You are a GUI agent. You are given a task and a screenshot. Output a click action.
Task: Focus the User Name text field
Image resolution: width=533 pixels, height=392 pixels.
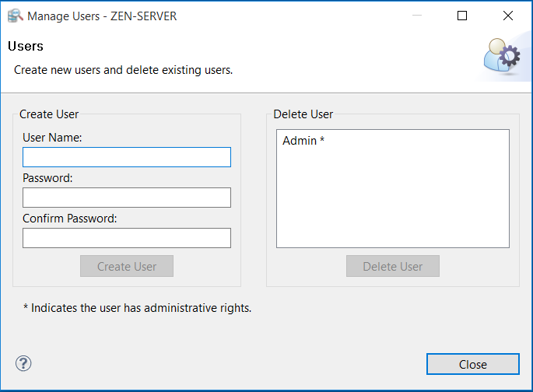(x=127, y=157)
